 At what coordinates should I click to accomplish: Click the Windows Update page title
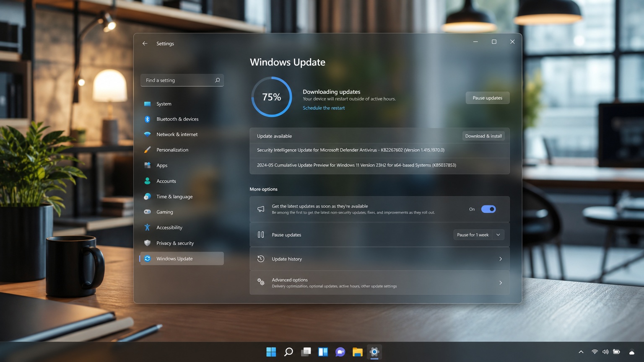point(288,62)
